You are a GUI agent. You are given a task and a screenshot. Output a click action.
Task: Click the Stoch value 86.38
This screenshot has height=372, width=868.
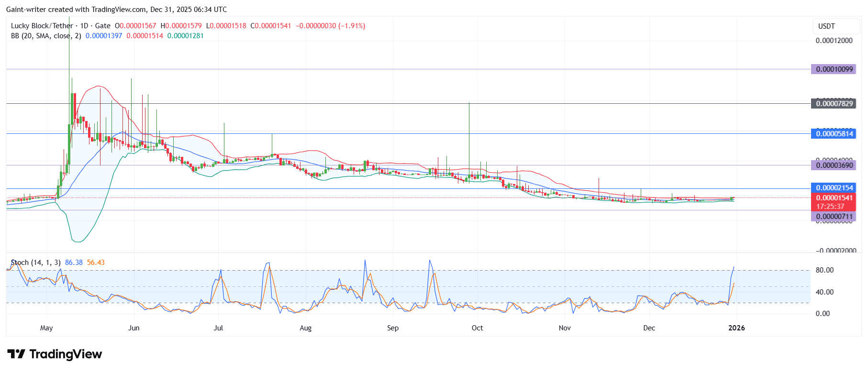(x=74, y=263)
